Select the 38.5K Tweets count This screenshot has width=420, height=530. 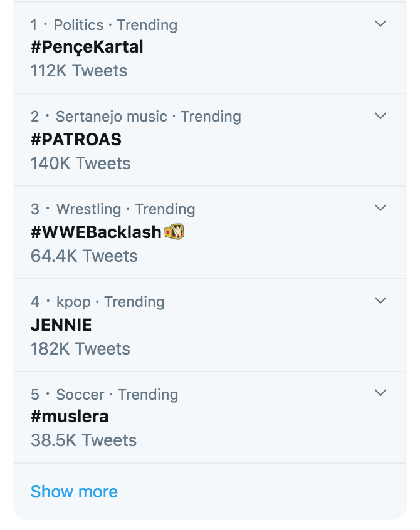coord(83,440)
